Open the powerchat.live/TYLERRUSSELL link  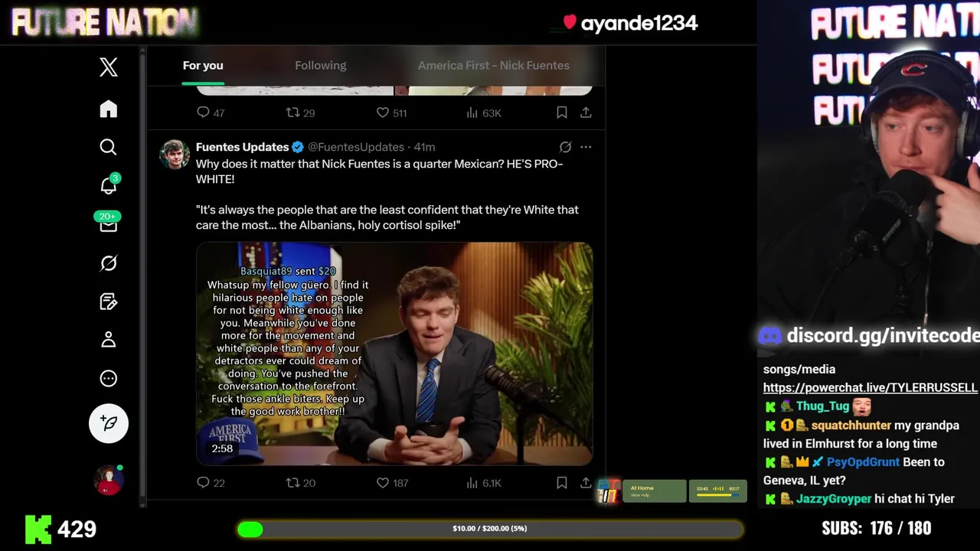[x=871, y=388]
